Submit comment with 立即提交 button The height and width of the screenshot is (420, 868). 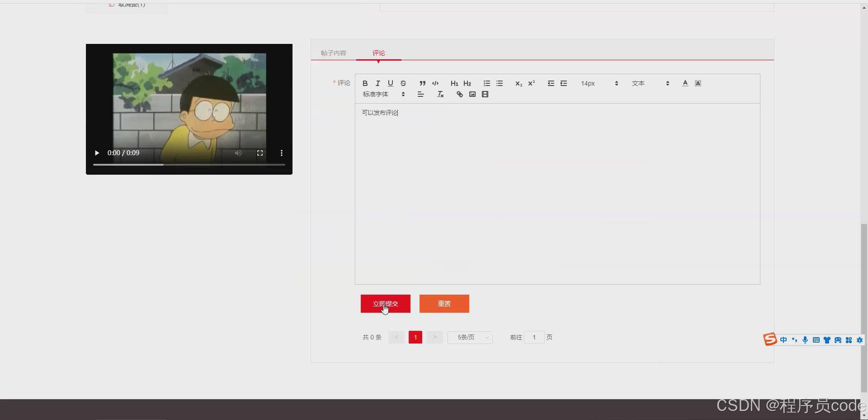coord(386,304)
